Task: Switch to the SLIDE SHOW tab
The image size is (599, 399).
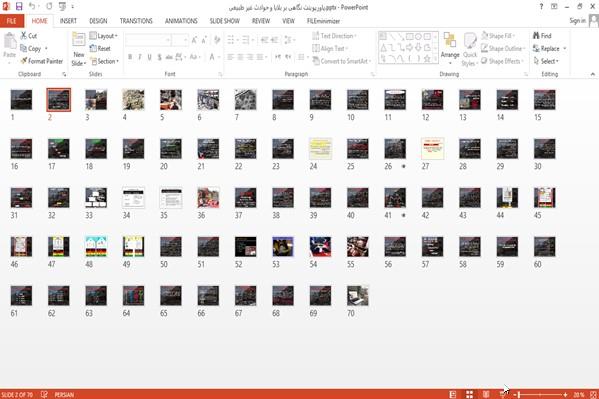Action: (x=225, y=21)
